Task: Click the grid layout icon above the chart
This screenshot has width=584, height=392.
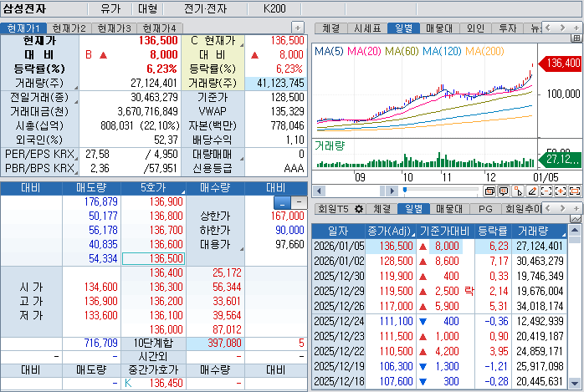Action: point(576,38)
